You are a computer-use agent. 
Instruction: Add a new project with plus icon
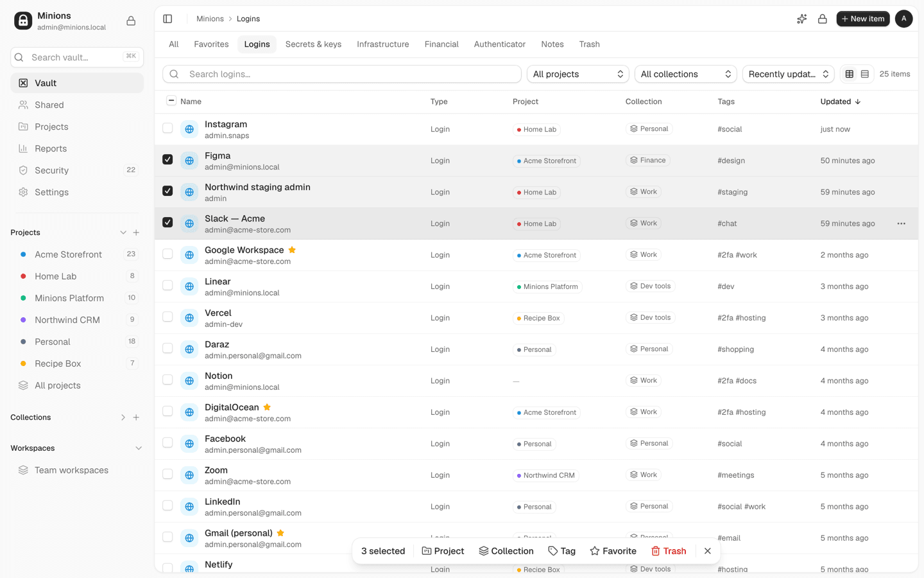[x=136, y=232]
